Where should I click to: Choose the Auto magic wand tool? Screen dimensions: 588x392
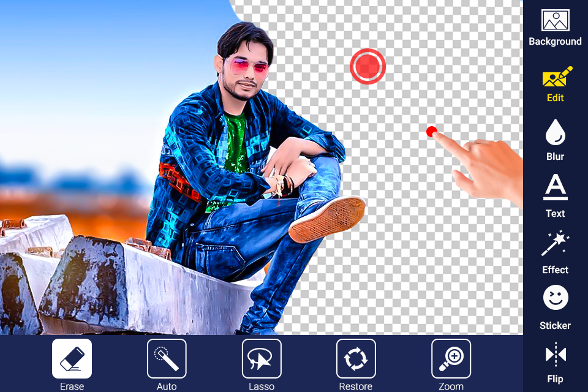167,358
